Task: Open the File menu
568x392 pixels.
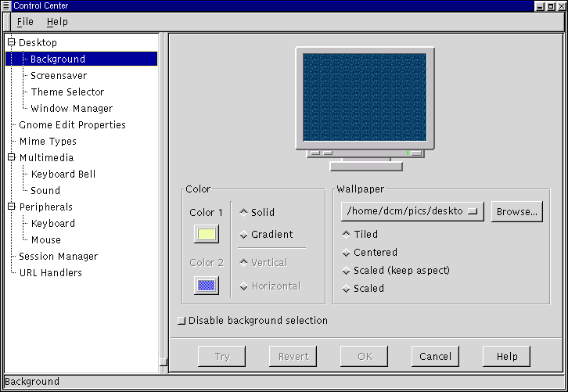Action: [25, 22]
